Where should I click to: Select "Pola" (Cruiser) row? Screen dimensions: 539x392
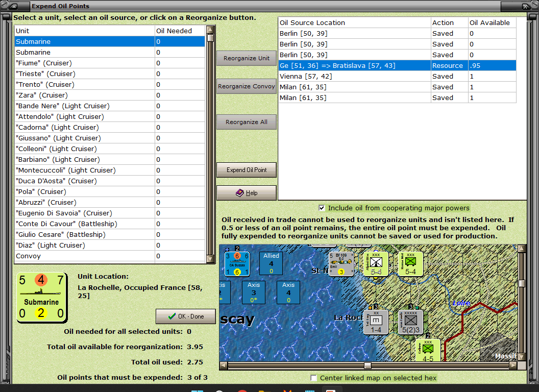[110, 191]
